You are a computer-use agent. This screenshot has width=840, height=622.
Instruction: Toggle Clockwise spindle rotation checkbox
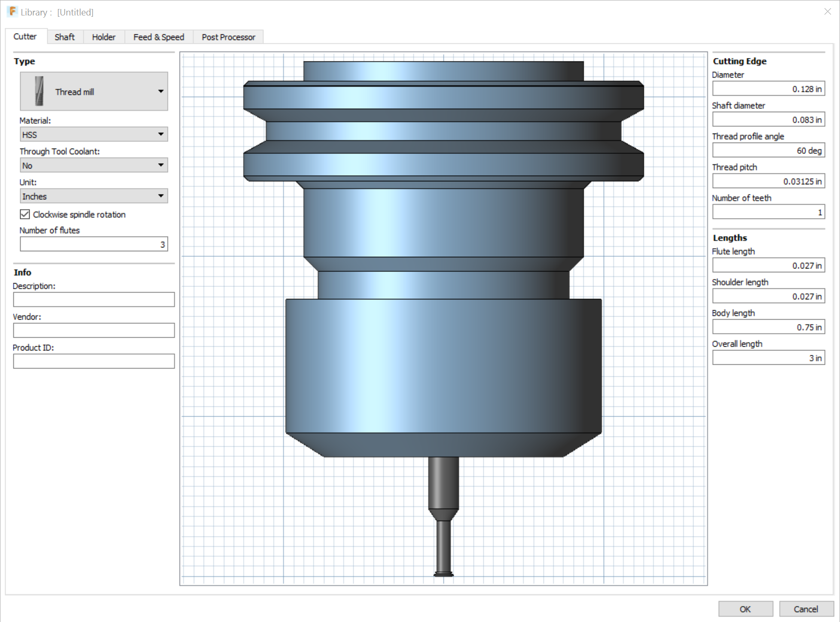[x=25, y=214]
